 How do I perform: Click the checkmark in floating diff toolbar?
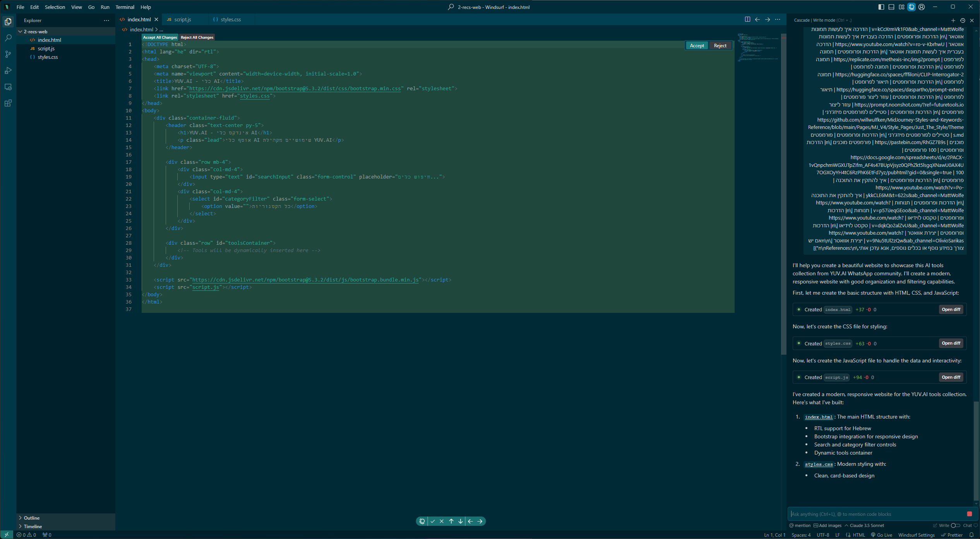tap(432, 521)
